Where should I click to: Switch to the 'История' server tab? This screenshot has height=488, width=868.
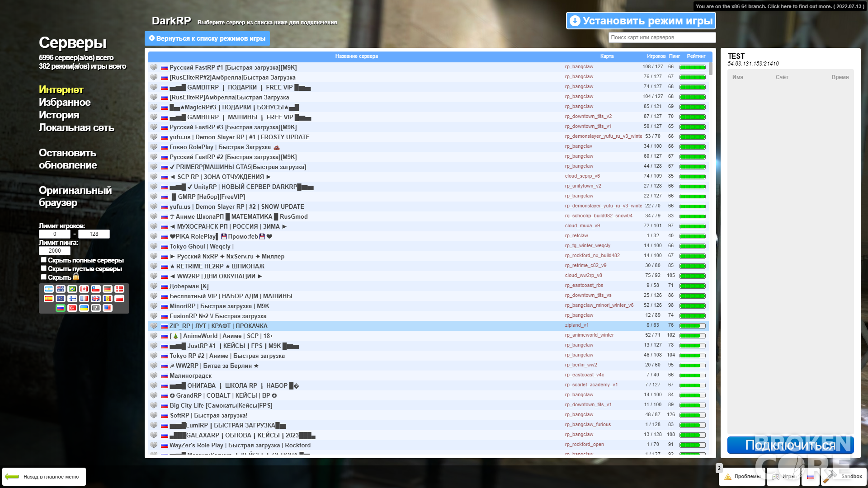[x=59, y=115]
